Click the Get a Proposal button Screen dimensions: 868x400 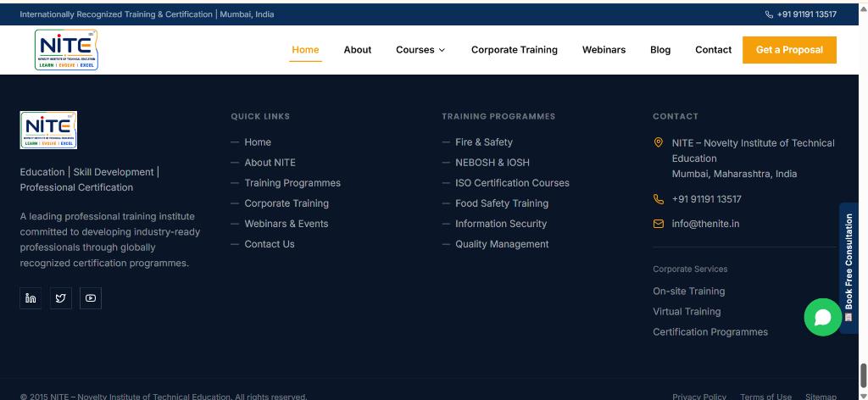pos(789,50)
